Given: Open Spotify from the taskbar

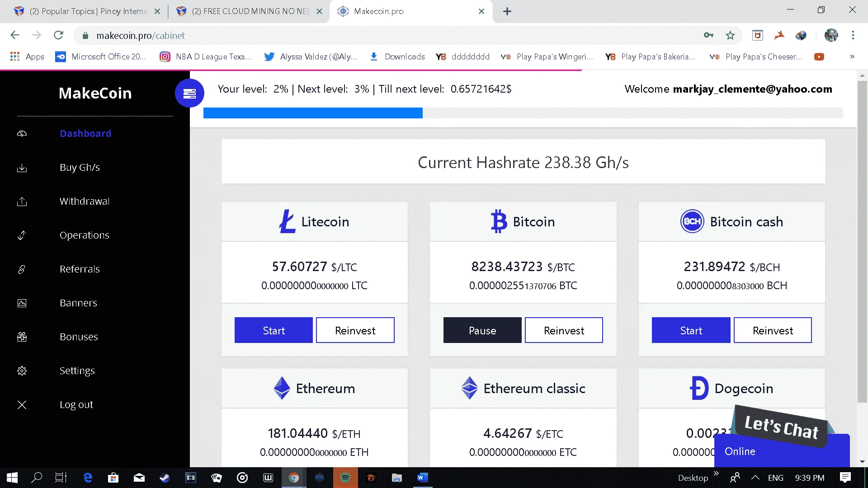Looking at the screenshot, I should pos(345,478).
